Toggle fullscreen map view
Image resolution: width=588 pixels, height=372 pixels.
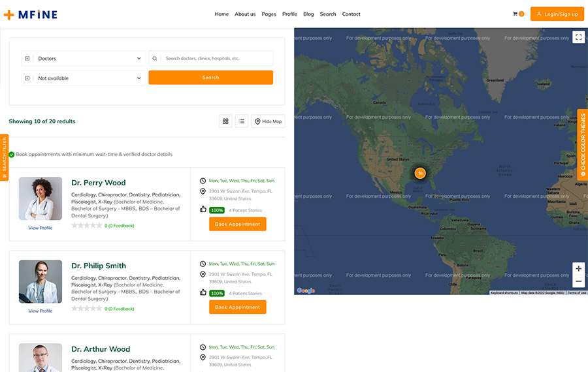578,37
